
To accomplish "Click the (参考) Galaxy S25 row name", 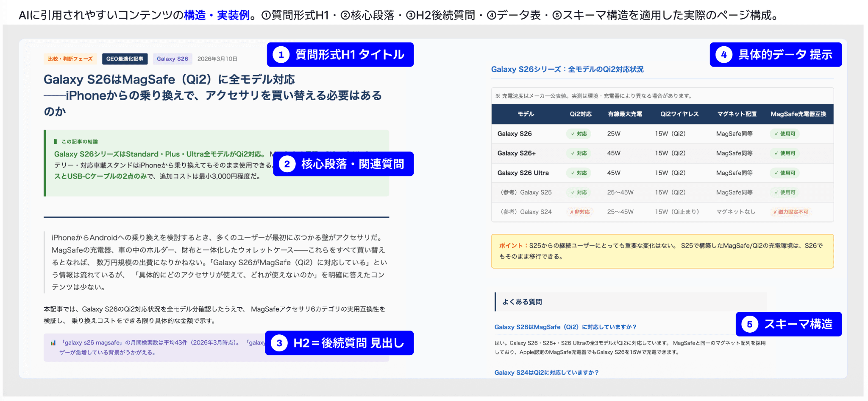I will (526, 192).
